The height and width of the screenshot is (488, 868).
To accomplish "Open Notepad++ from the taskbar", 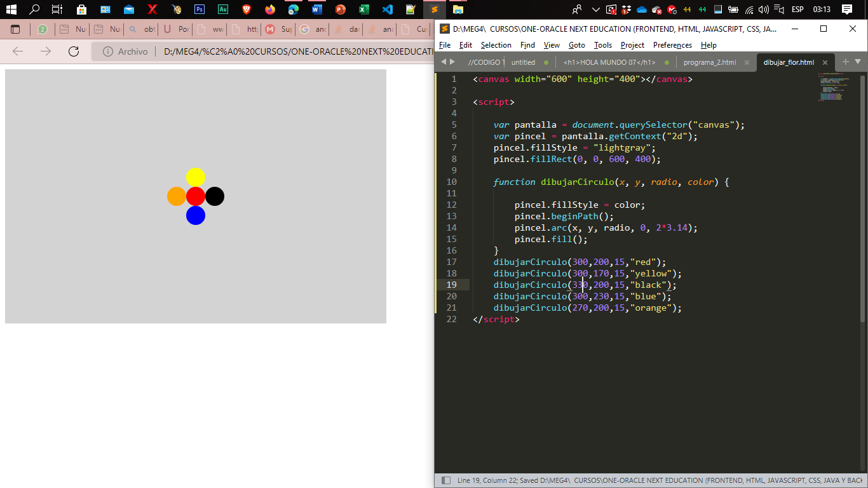I will 410,10.
